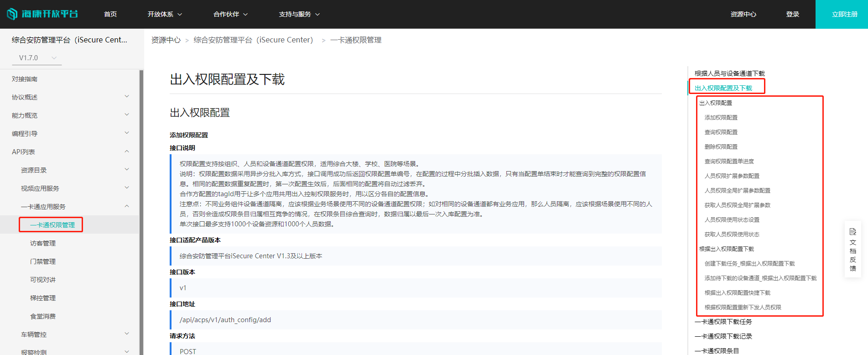Image resolution: width=868 pixels, height=355 pixels.
Task: Jump to 获取人员权限全局扩展参数 entry
Action: [x=738, y=205]
